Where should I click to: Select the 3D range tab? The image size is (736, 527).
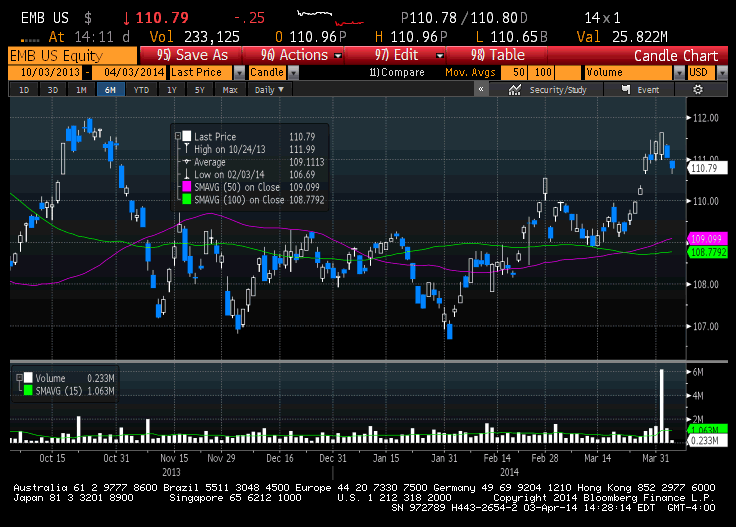click(x=53, y=90)
